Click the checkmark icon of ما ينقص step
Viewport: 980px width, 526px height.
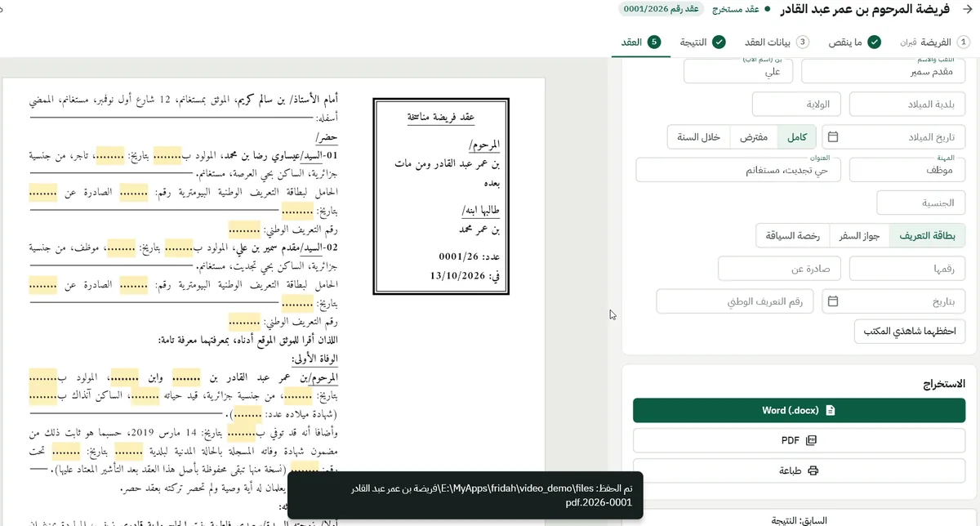[x=874, y=42]
